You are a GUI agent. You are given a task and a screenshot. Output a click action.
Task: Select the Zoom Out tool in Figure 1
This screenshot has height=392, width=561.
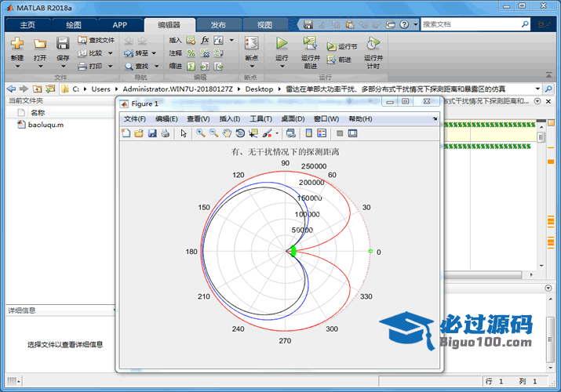[214, 133]
